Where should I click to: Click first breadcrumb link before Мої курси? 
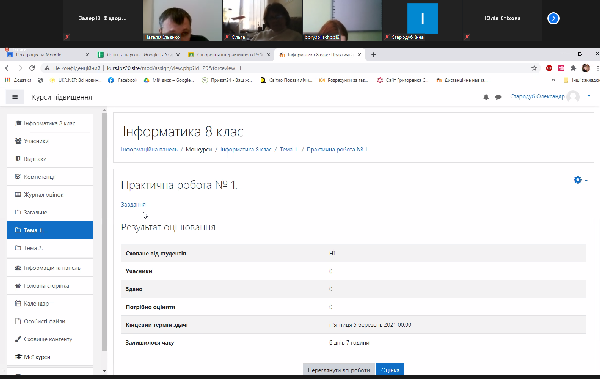[x=149, y=149]
